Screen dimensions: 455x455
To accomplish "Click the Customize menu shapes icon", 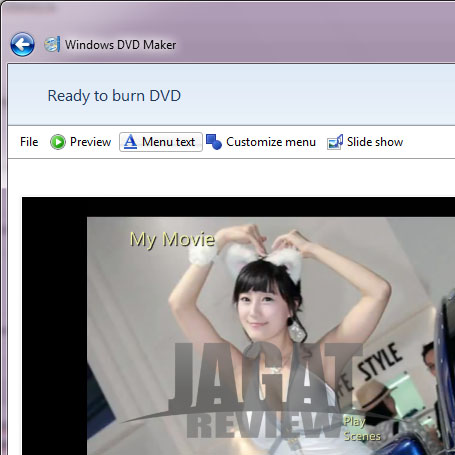I will pos(214,142).
